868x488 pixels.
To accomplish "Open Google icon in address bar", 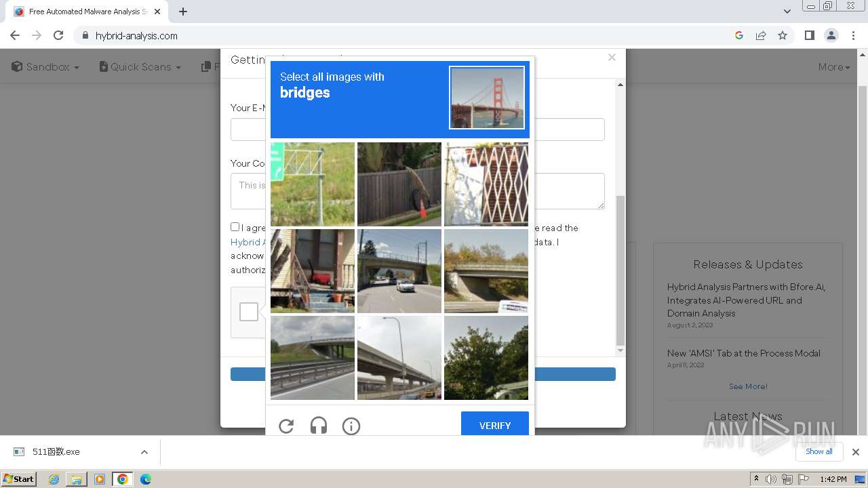I will [739, 35].
